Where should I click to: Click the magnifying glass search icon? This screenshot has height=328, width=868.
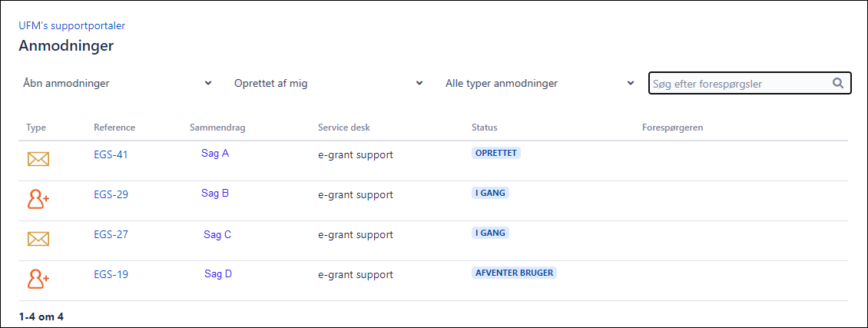pos(838,83)
